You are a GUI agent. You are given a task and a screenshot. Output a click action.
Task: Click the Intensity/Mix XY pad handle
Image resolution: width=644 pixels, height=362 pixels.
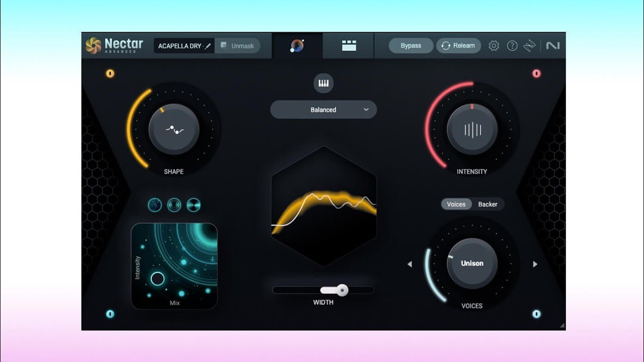click(x=157, y=279)
